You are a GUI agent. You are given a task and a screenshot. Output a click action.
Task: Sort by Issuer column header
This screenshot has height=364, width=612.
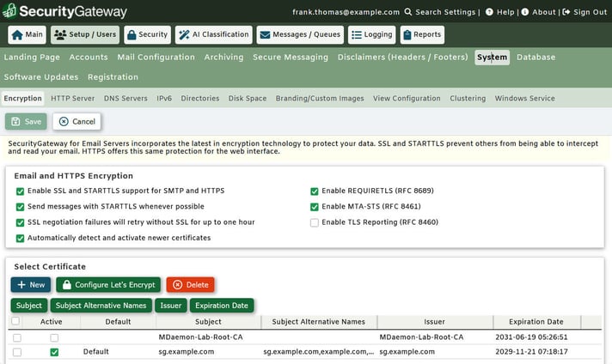(x=434, y=322)
